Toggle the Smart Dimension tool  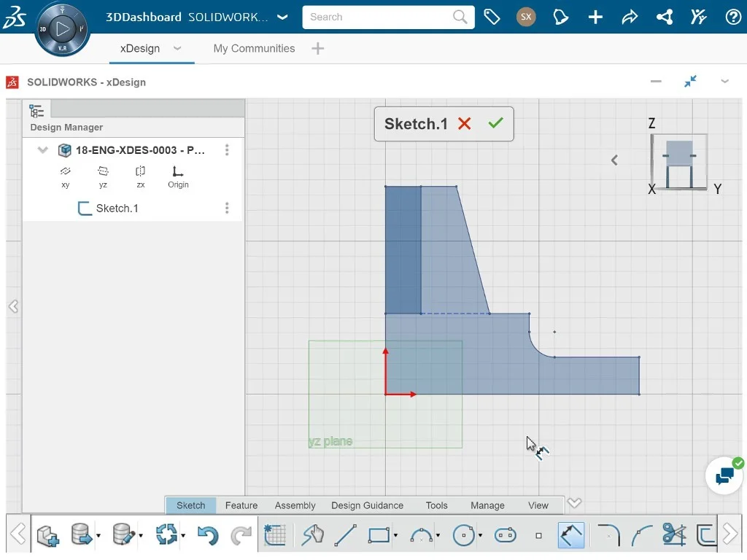[571, 535]
